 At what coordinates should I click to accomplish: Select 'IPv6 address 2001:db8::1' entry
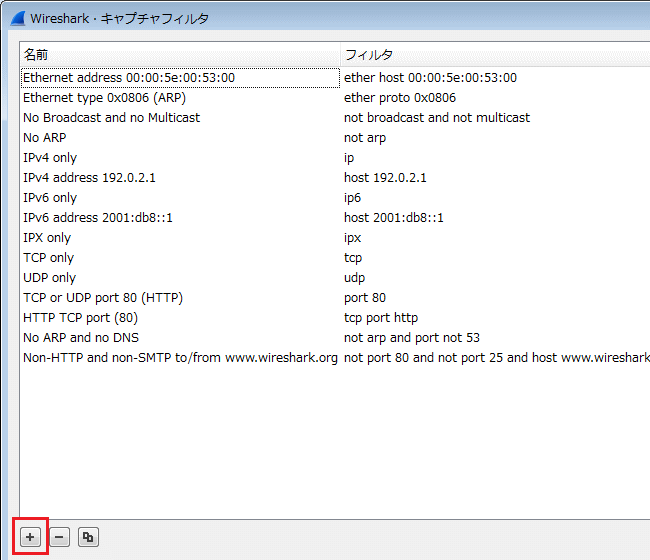[x=97, y=218]
